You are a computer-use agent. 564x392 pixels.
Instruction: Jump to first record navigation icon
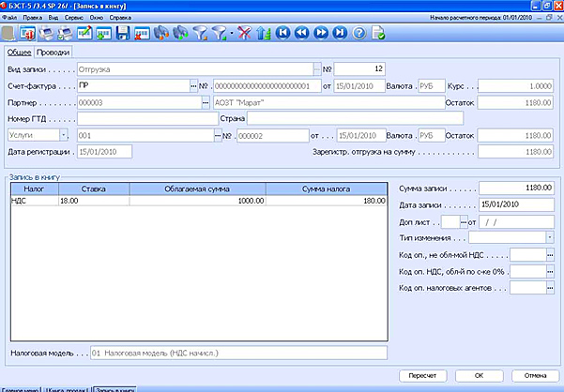coord(282,33)
